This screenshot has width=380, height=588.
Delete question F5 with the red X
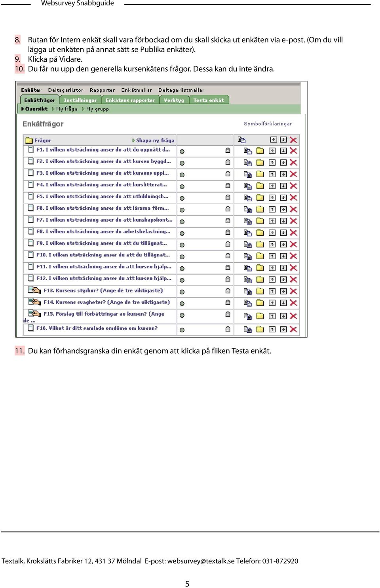pyautogui.click(x=293, y=197)
